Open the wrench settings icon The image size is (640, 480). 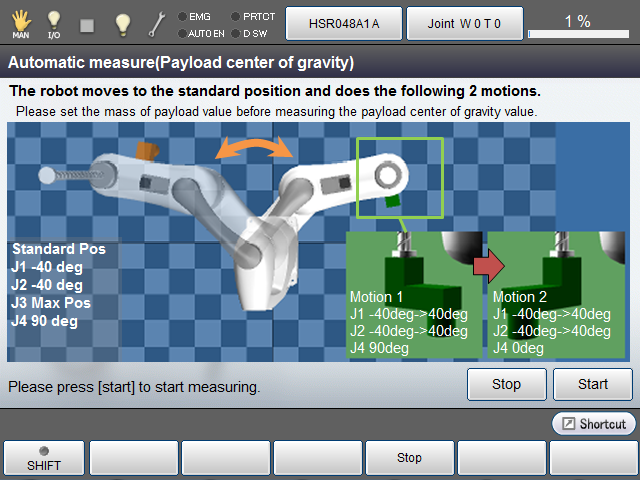[x=157, y=22]
